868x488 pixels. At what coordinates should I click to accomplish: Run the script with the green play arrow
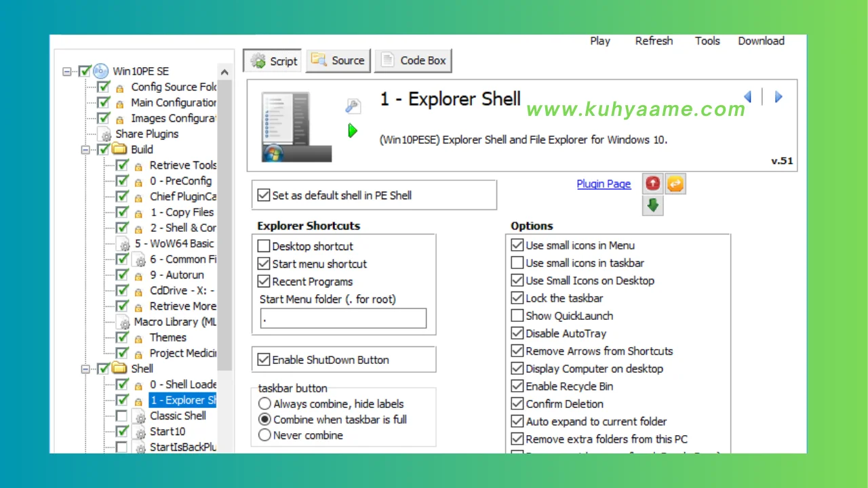point(352,130)
